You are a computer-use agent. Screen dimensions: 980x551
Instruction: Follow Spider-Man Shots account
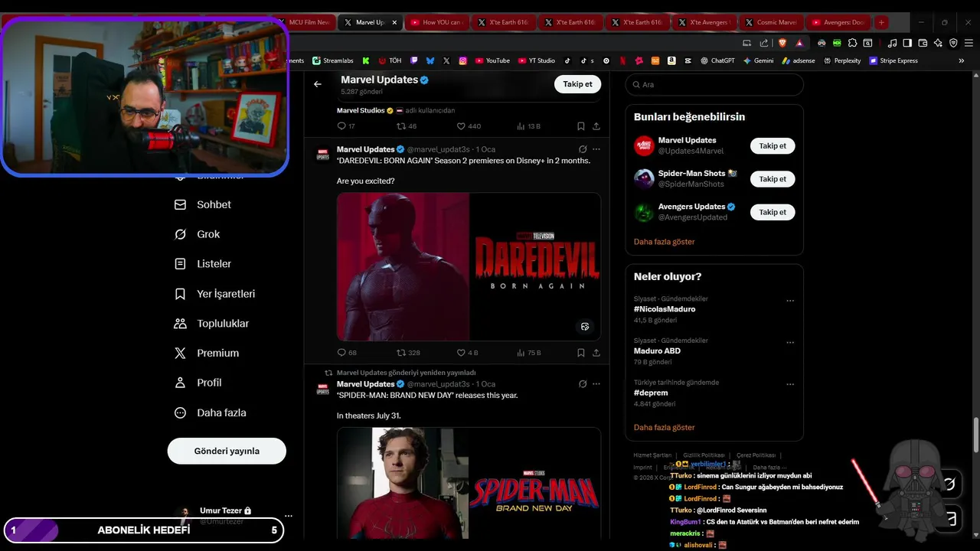tap(773, 179)
